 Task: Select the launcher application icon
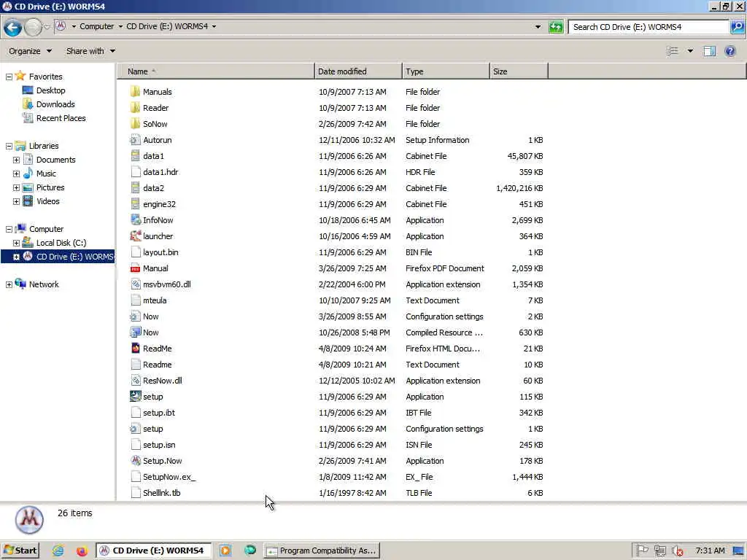pos(135,236)
